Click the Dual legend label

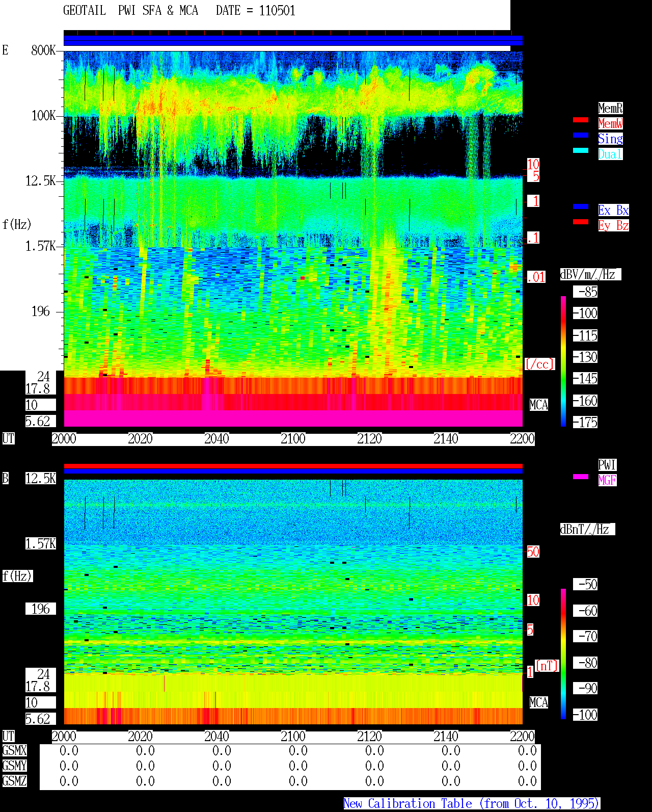pos(610,154)
